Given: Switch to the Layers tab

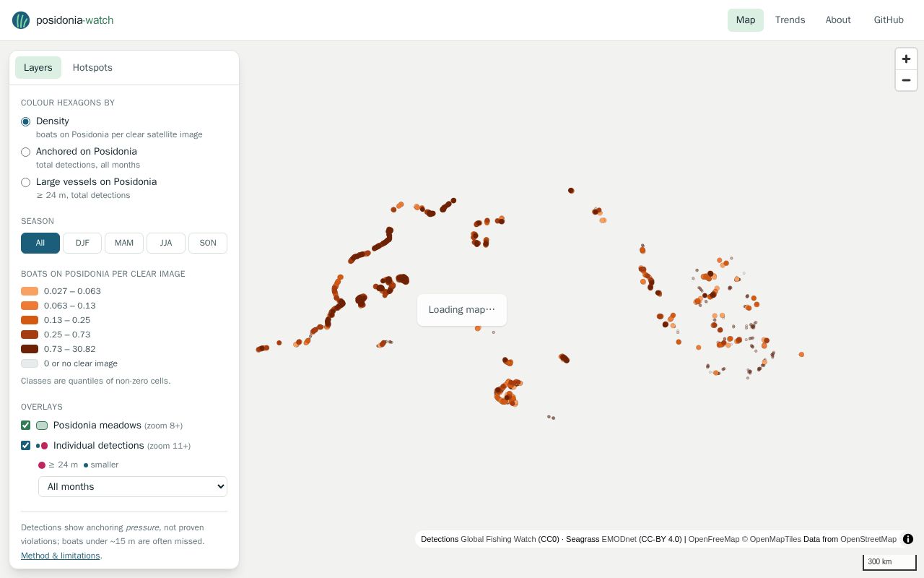Looking at the screenshot, I should [38, 67].
